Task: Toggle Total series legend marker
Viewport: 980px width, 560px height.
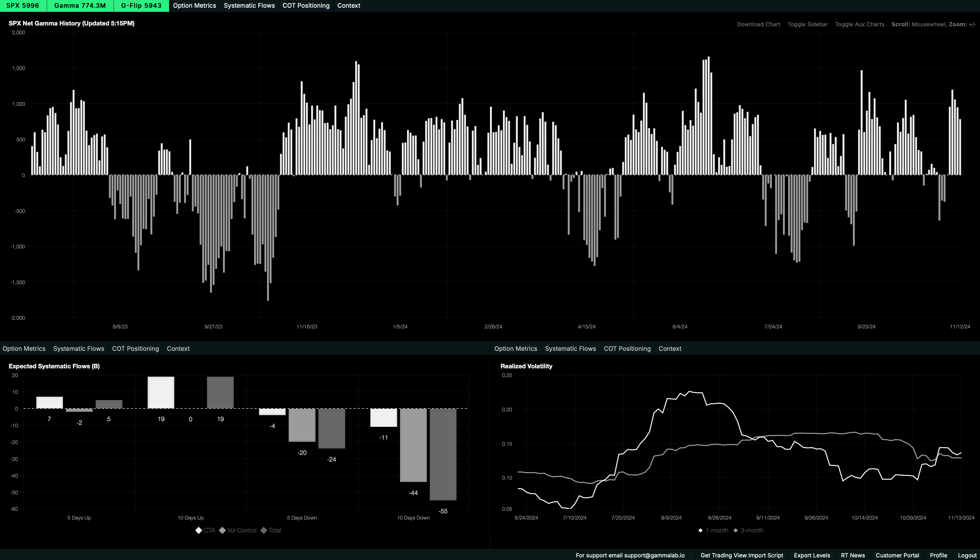Action: (x=264, y=530)
